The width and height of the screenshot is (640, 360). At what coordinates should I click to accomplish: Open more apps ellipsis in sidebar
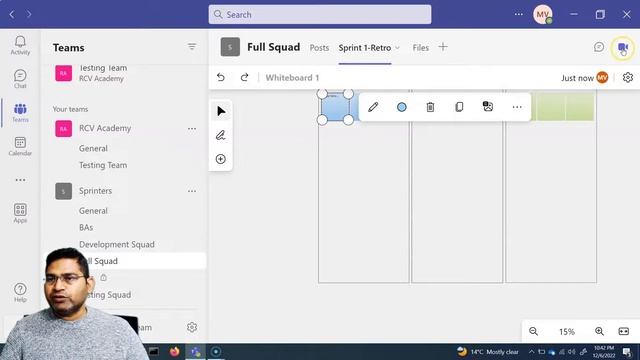coord(20,180)
